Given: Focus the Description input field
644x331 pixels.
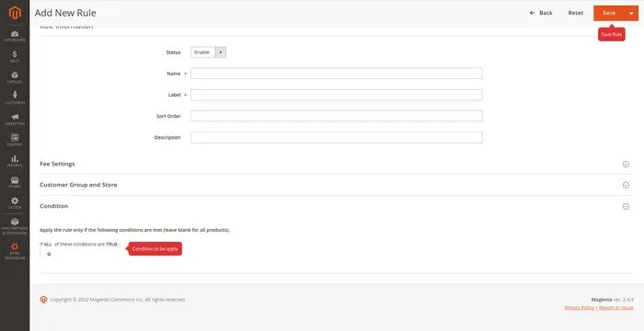Looking at the screenshot, I should coord(337,138).
